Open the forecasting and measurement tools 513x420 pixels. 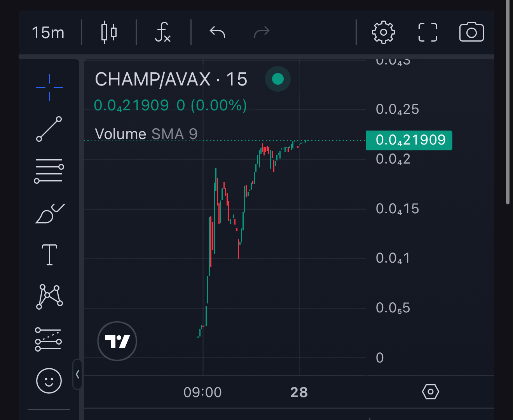point(48,339)
